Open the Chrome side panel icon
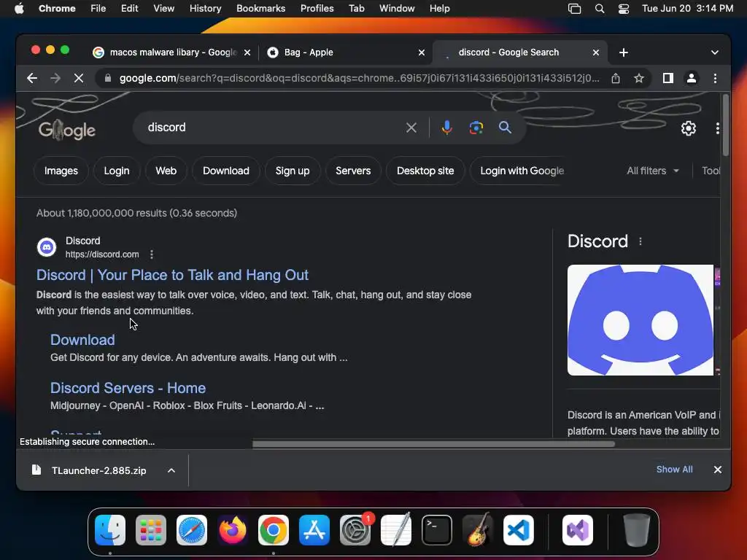Image resolution: width=747 pixels, height=560 pixels. pos(668,78)
